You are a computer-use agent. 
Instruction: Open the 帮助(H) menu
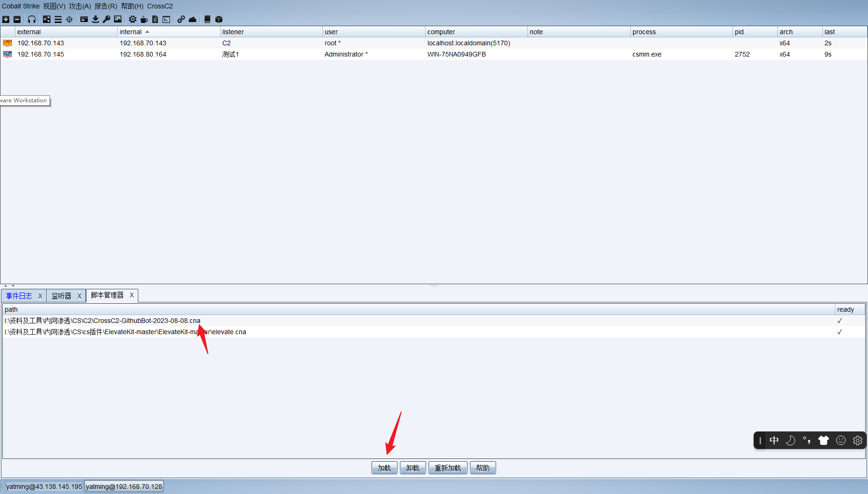coord(132,6)
